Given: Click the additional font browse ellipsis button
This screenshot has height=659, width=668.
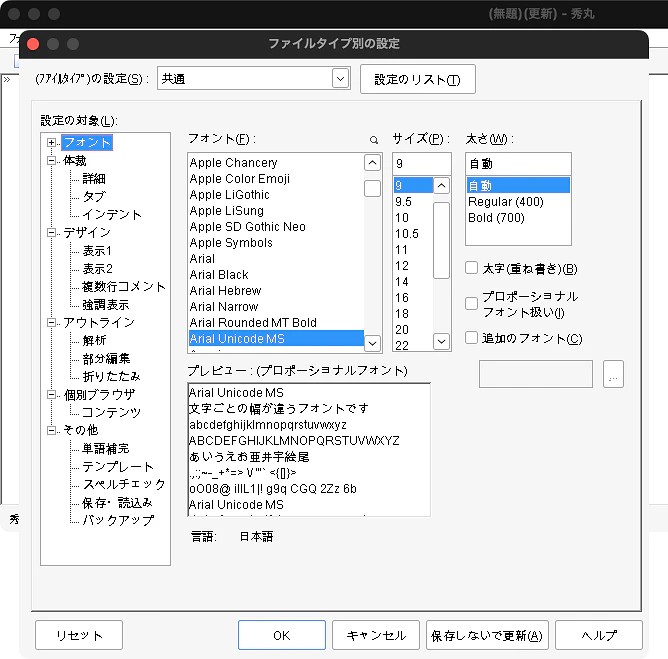Looking at the screenshot, I should click(613, 374).
